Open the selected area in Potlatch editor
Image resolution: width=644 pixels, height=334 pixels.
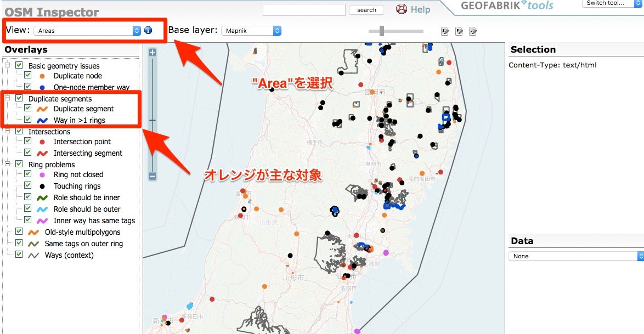459,31
